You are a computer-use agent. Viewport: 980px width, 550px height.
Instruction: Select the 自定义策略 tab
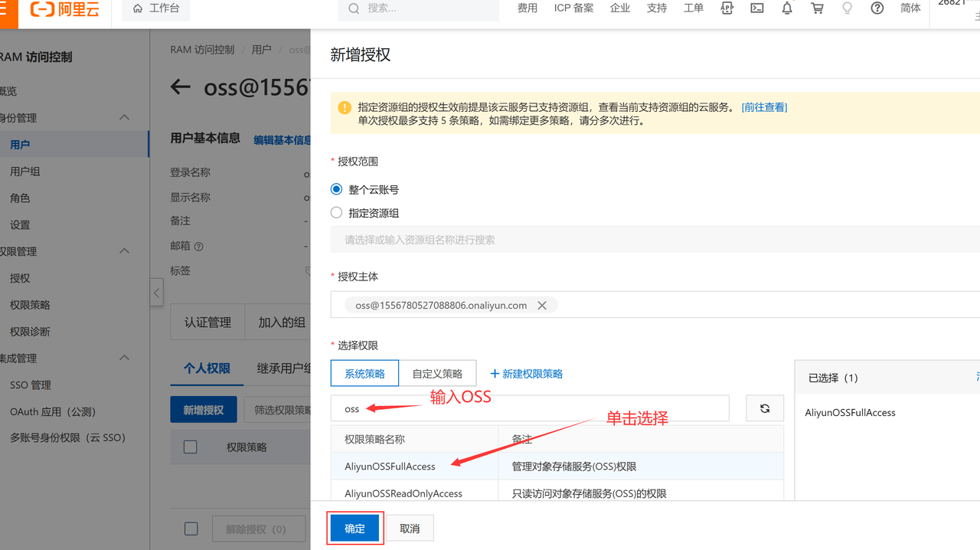coord(438,374)
